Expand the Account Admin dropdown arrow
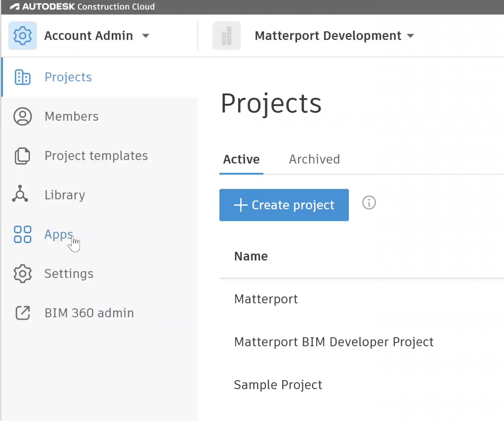504x421 pixels. click(x=146, y=36)
